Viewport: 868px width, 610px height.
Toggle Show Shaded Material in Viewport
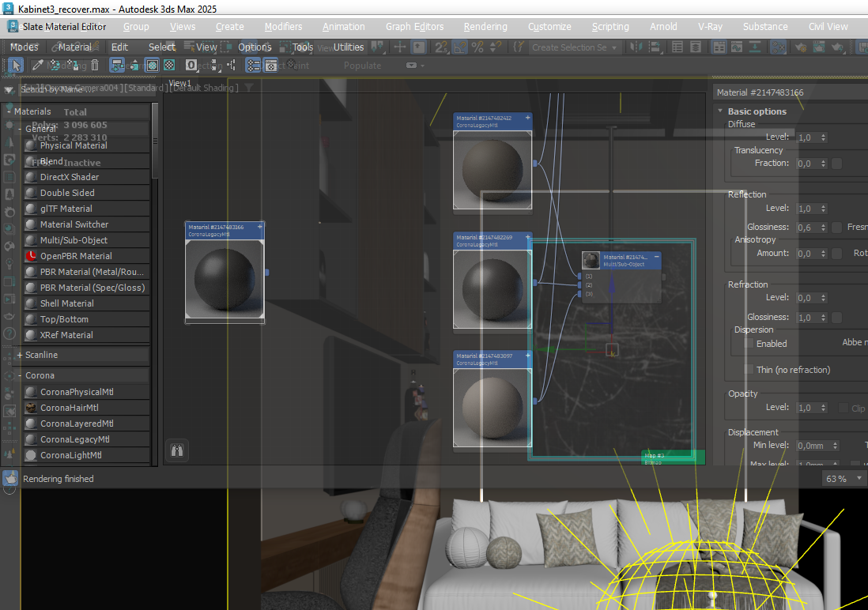(153, 66)
